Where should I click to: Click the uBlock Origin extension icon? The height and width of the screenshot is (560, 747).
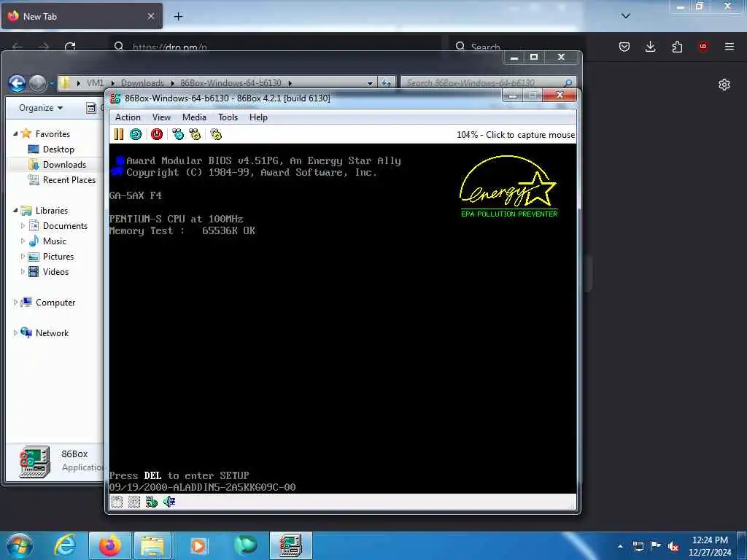click(x=703, y=46)
